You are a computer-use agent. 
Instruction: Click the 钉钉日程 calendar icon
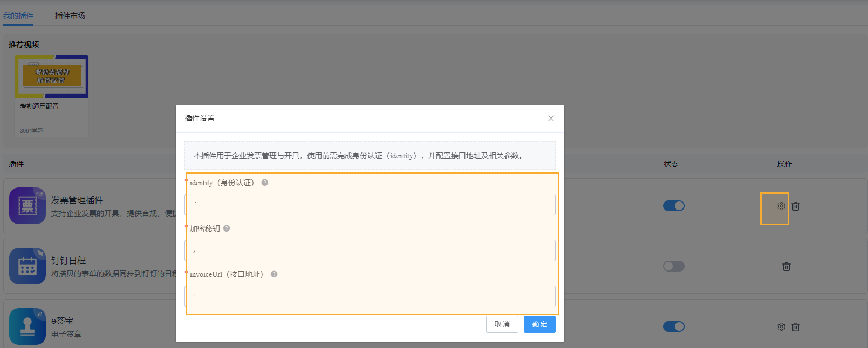point(28,266)
